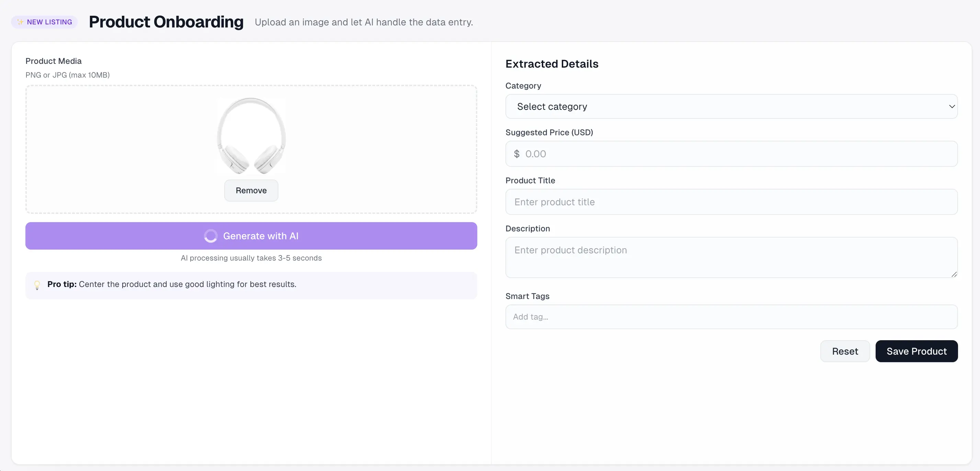Click the resize handle on the description box
The height and width of the screenshot is (471, 980).
[x=954, y=274]
